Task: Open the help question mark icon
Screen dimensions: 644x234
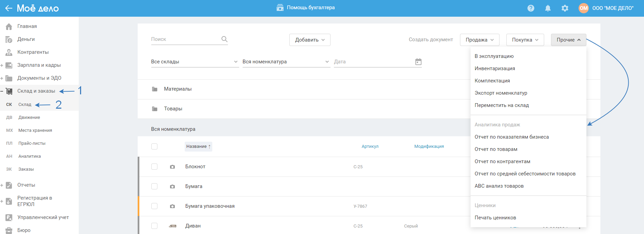Action: 531,8
